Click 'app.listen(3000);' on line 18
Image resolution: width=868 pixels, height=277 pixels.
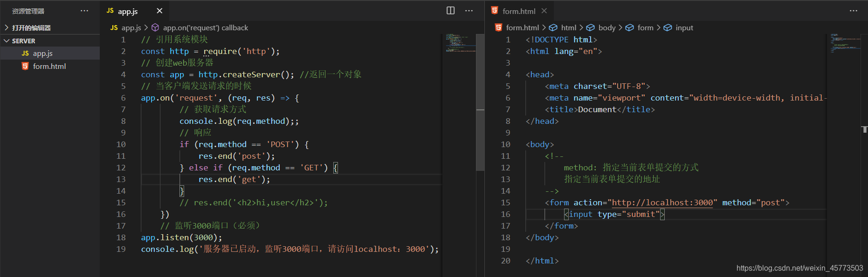click(181, 237)
